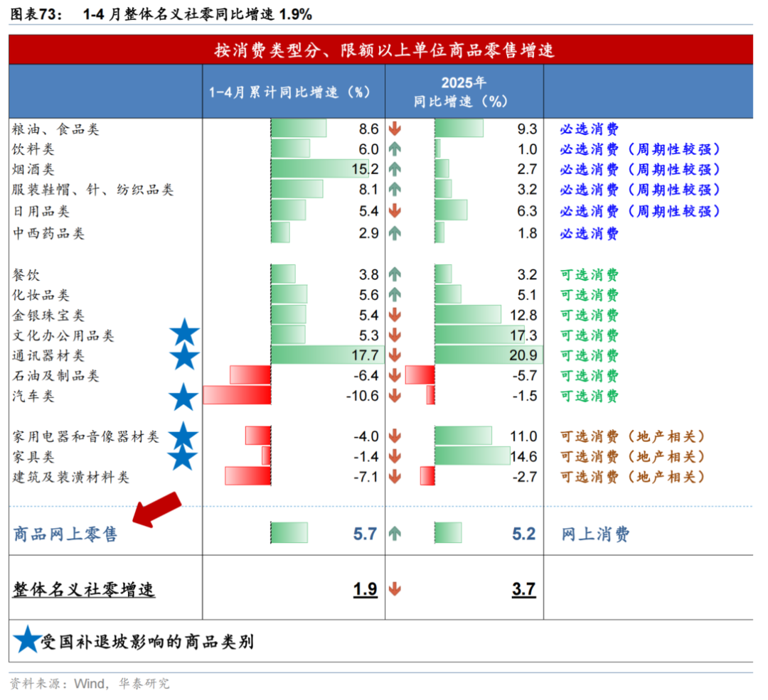Screen dimensions: 768x700
Task: Click the red 2025年 bar for 石油及制品类
Action: click(x=420, y=375)
